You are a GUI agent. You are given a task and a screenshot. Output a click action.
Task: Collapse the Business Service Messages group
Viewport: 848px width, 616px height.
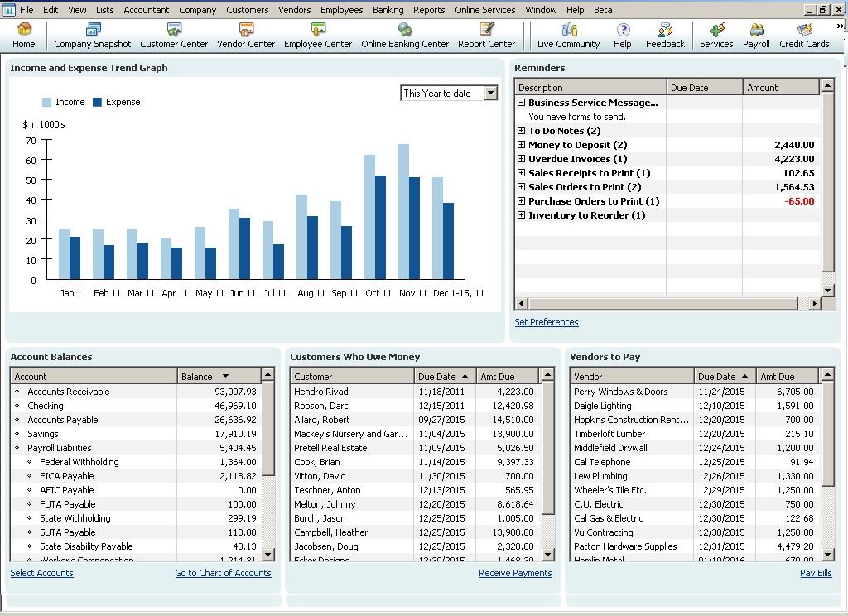point(522,103)
